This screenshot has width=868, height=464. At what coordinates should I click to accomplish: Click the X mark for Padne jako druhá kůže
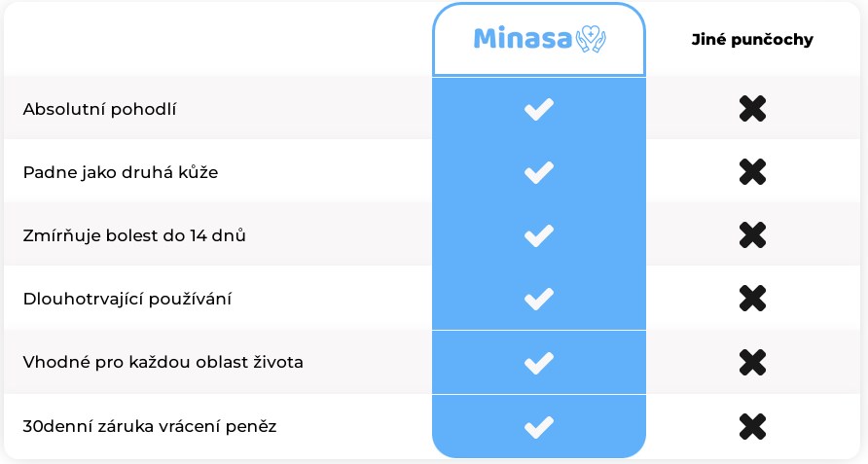tap(752, 172)
